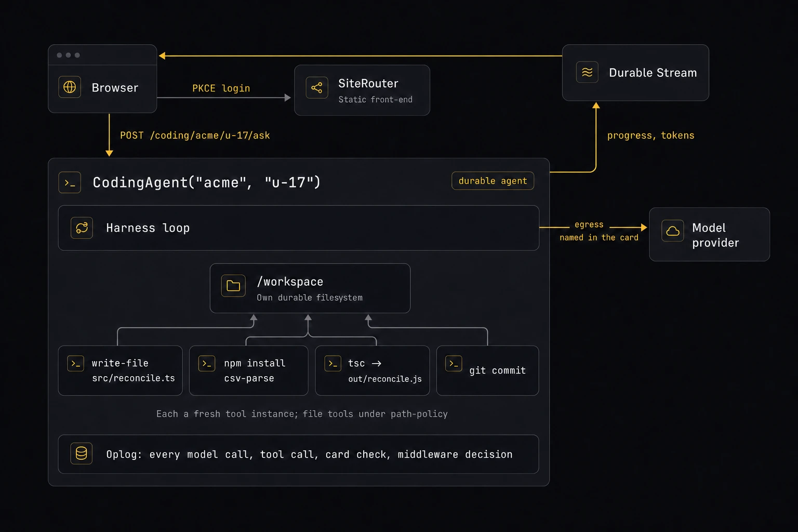Click the out/reconcile.js output path
798x532 pixels.
[x=385, y=379]
